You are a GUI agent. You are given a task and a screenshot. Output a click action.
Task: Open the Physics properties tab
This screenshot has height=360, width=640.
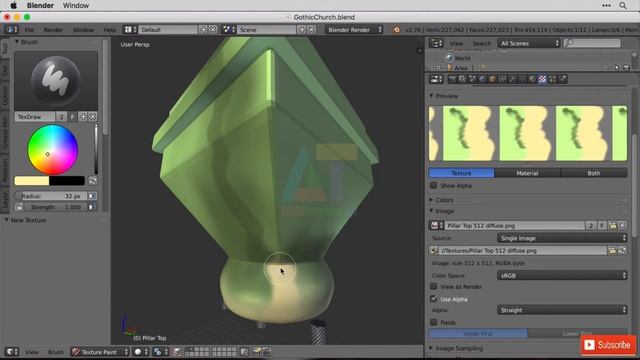(x=563, y=79)
